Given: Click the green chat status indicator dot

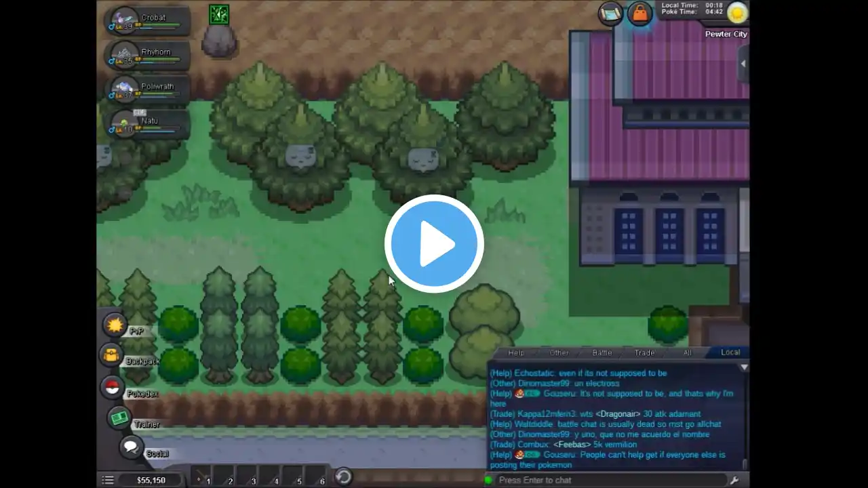Looking at the screenshot, I should [x=488, y=480].
